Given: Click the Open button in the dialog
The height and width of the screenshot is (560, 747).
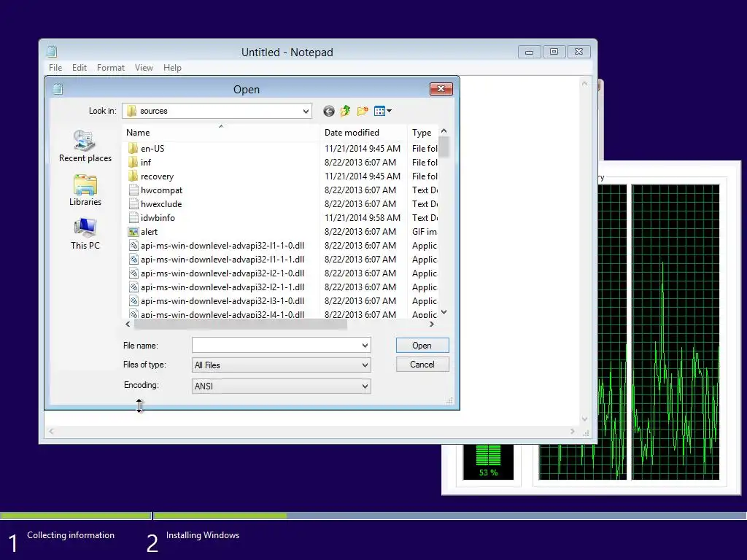Looking at the screenshot, I should click(422, 345).
